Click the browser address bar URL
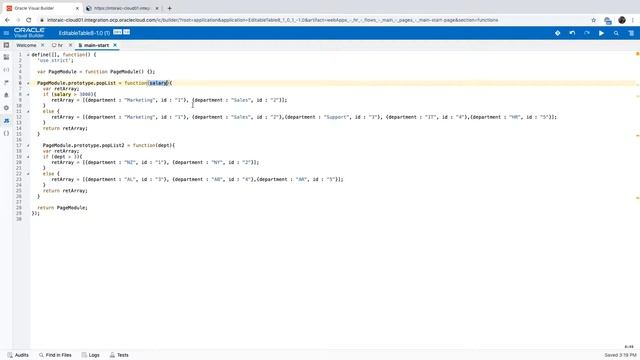 click(x=273, y=20)
